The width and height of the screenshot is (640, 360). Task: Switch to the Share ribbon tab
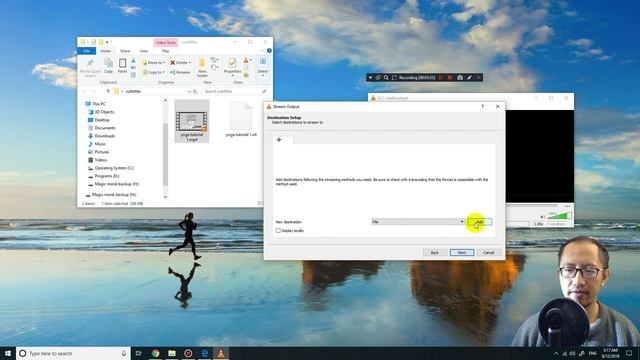click(x=125, y=51)
